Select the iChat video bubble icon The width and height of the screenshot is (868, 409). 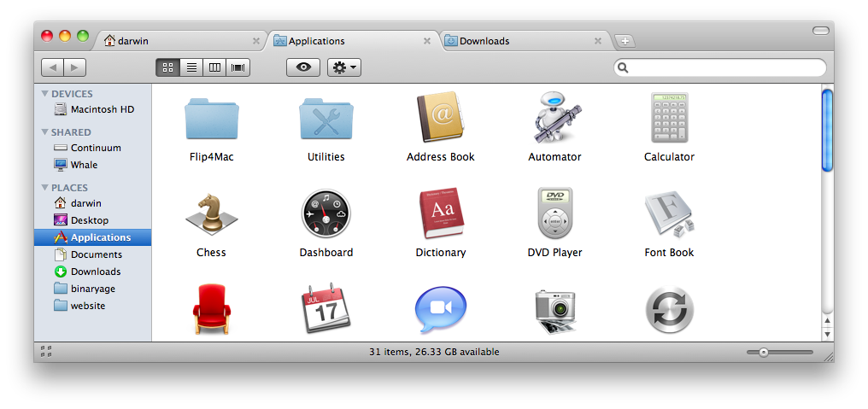[x=441, y=309]
